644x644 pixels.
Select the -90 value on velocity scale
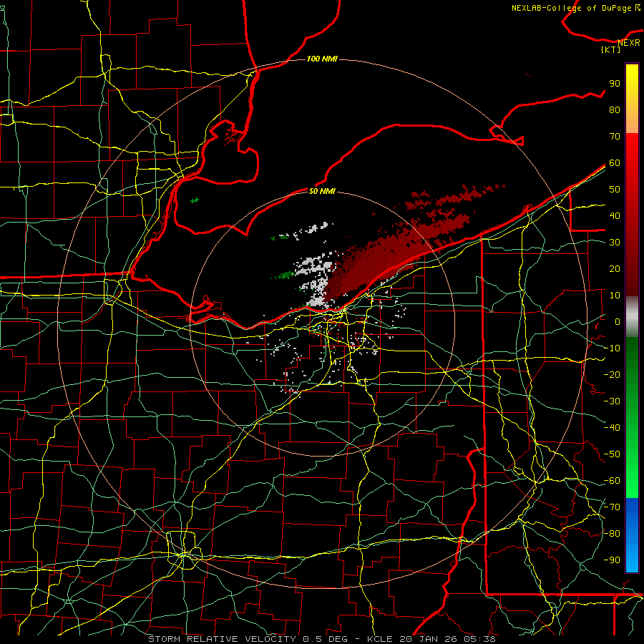click(612, 560)
